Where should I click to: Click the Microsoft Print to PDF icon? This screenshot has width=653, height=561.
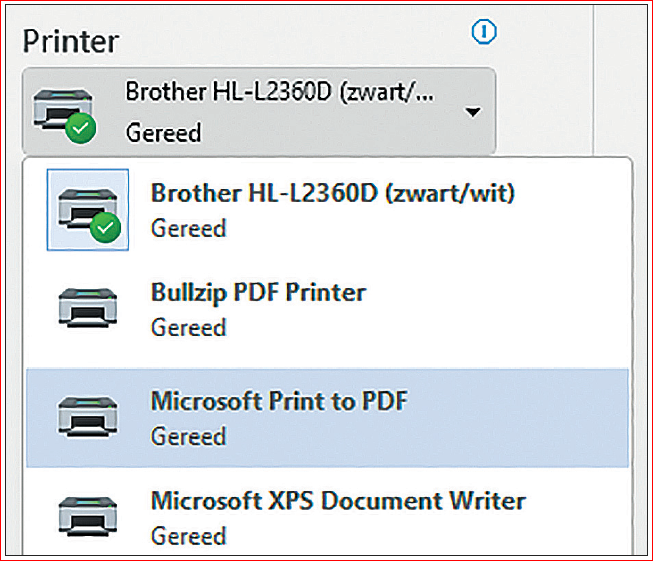pyautogui.click(x=88, y=416)
